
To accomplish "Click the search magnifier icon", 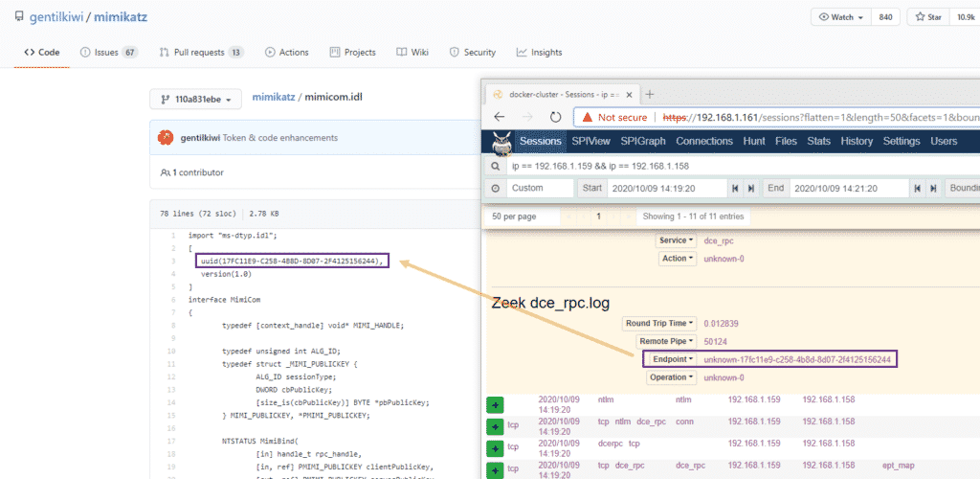I will click(x=496, y=166).
